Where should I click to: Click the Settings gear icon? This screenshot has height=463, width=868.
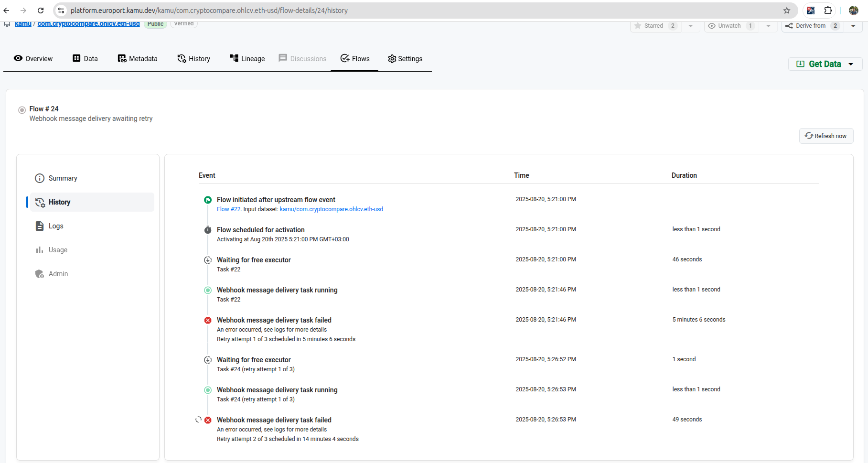(x=392, y=59)
